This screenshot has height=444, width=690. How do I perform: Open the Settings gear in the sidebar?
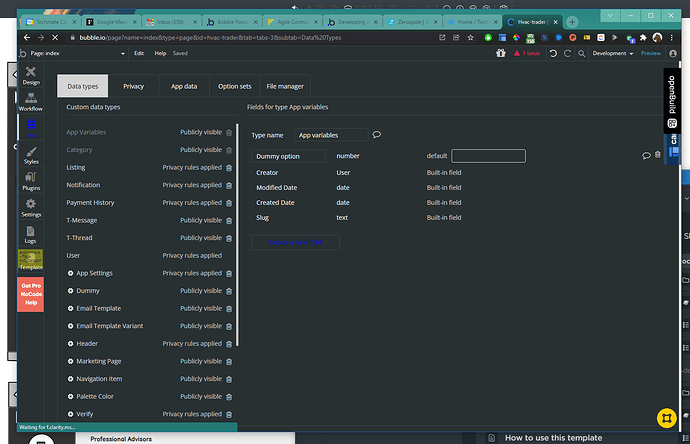pos(31,208)
